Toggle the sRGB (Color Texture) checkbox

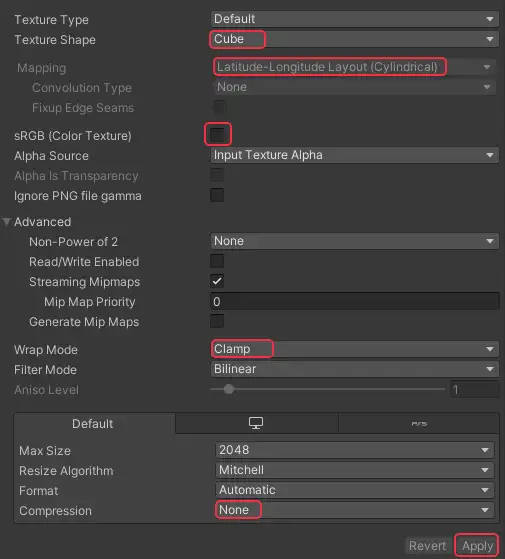pos(217,135)
